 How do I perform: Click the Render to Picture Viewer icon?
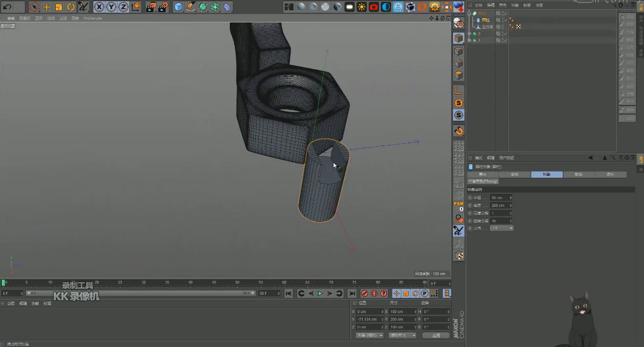tap(152, 7)
